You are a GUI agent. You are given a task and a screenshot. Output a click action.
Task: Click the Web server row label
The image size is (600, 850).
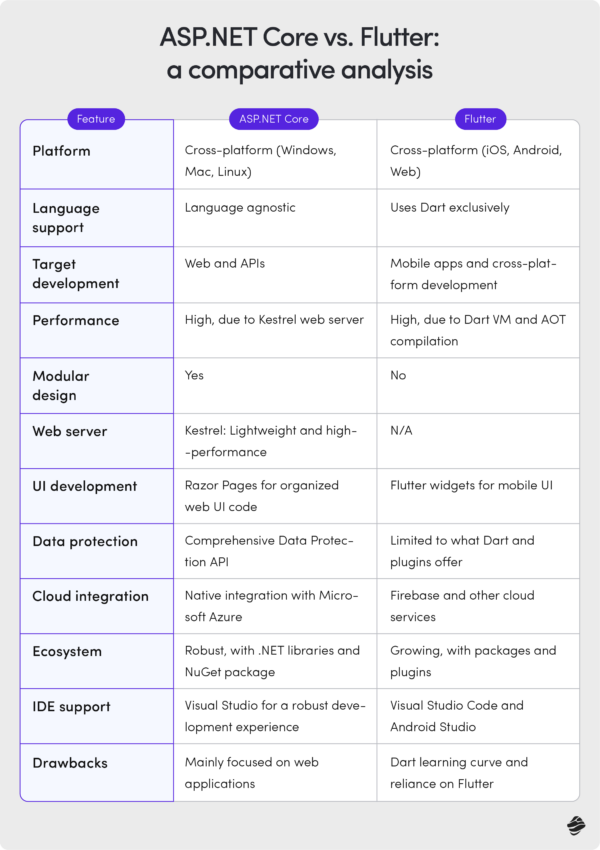70,431
